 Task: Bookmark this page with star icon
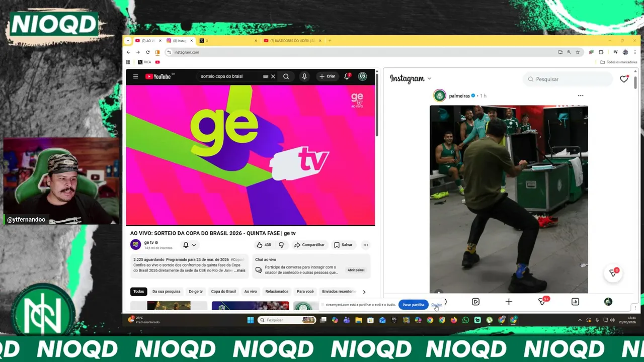578,52
